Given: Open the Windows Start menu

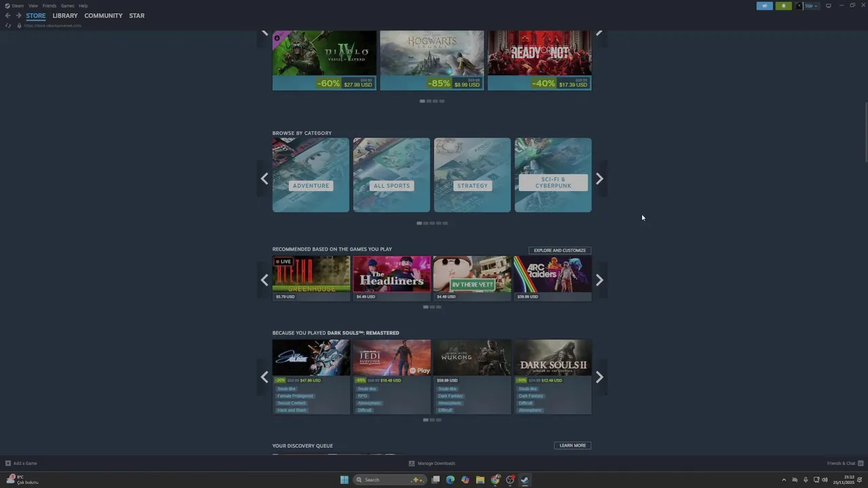Looking at the screenshot, I should point(344,480).
